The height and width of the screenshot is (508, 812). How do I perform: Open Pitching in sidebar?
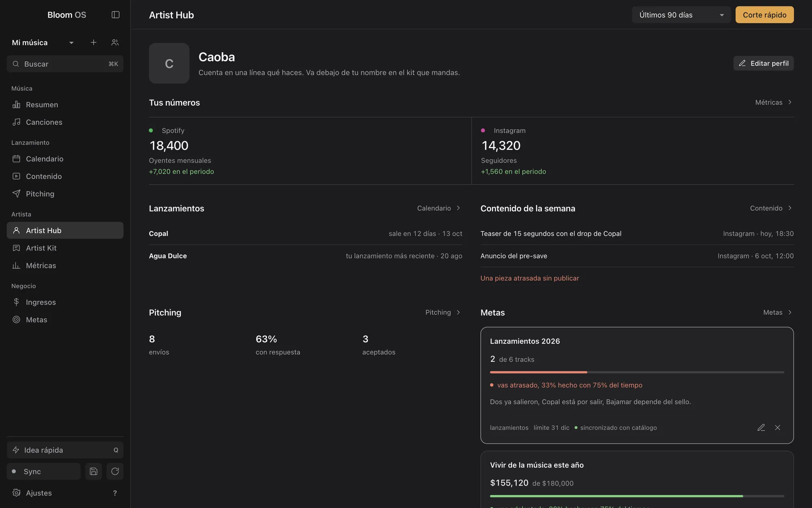[x=65, y=194]
